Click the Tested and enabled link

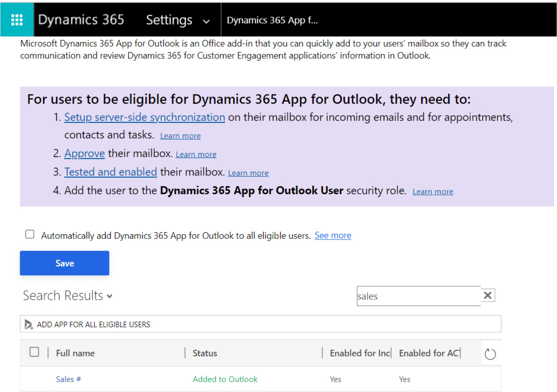pos(110,171)
